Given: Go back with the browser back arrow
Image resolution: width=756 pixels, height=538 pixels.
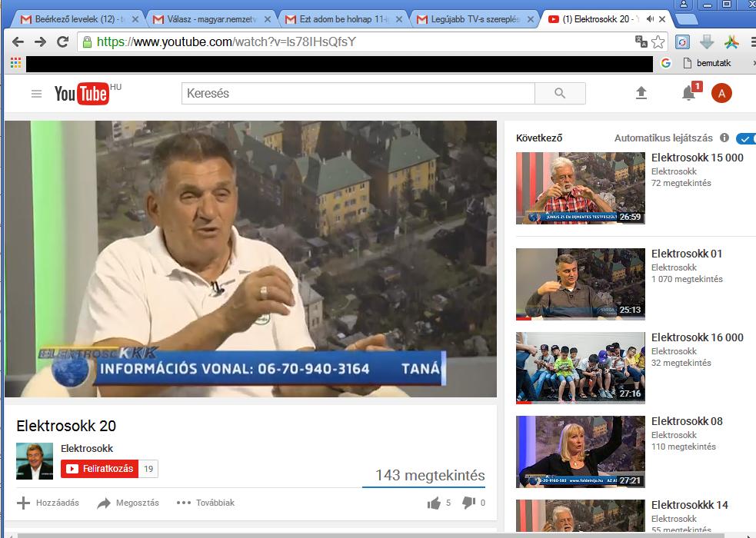Looking at the screenshot, I should [x=18, y=42].
